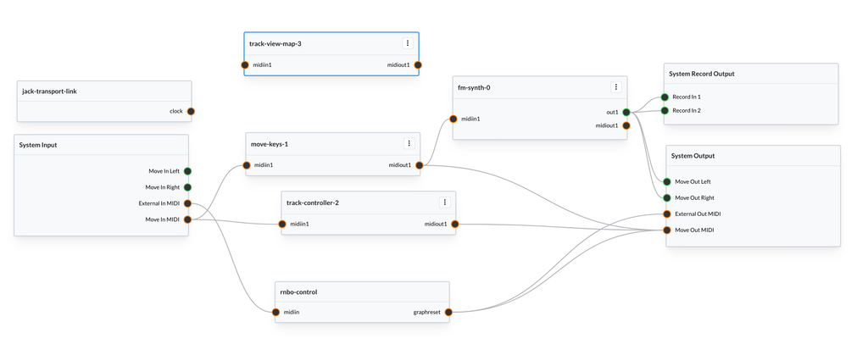This screenshot has height=355, width=868.
Task: Click the midiout1 port of track-view-map-3
Action: (418, 64)
